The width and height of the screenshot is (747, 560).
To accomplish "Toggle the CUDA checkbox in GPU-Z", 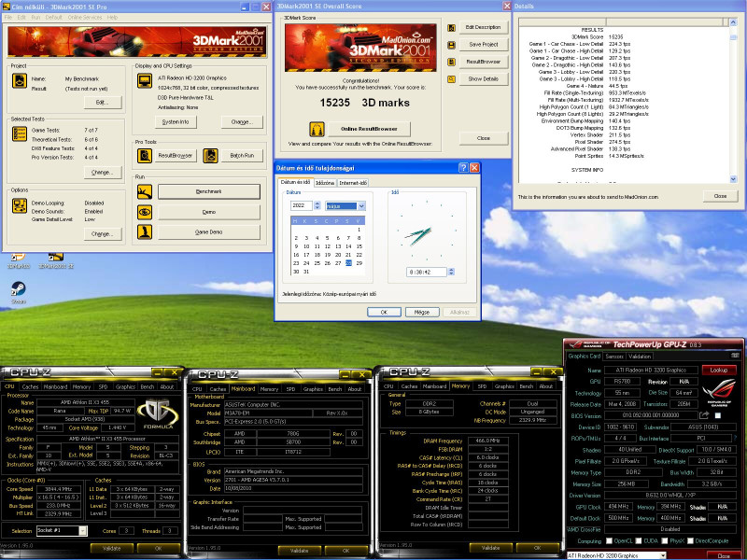I will pyautogui.click(x=639, y=541).
